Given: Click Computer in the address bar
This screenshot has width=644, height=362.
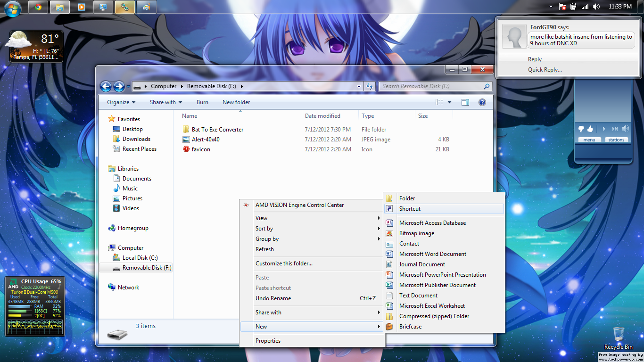Looking at the screenshot, I should 164,86.
